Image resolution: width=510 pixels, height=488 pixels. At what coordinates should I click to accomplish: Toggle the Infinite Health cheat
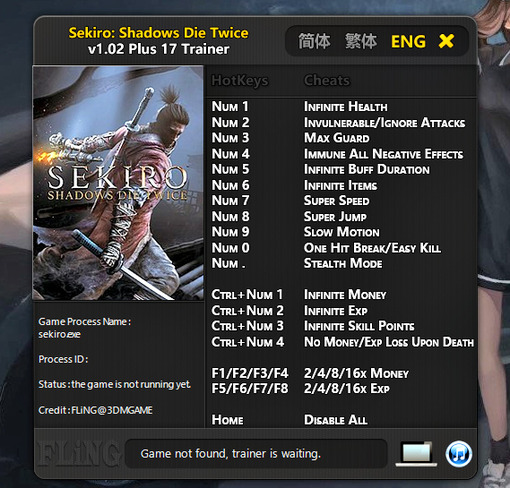(x=346, y=107)
